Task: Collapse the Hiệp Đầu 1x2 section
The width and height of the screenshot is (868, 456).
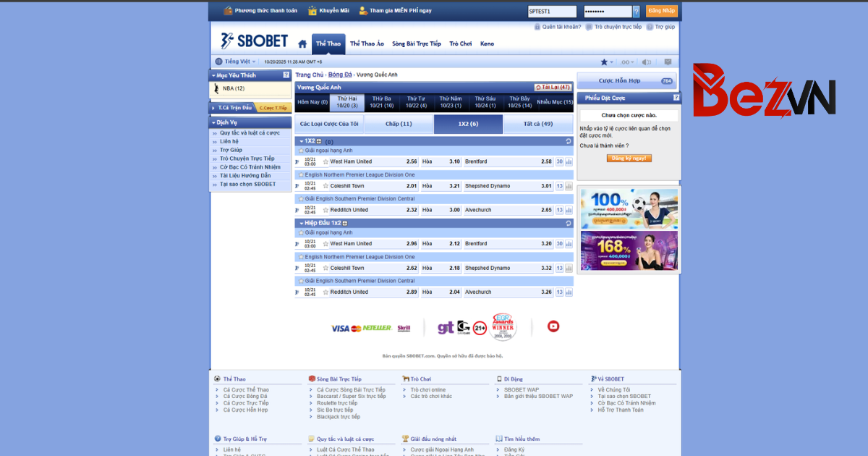Action: coord(301,223)
